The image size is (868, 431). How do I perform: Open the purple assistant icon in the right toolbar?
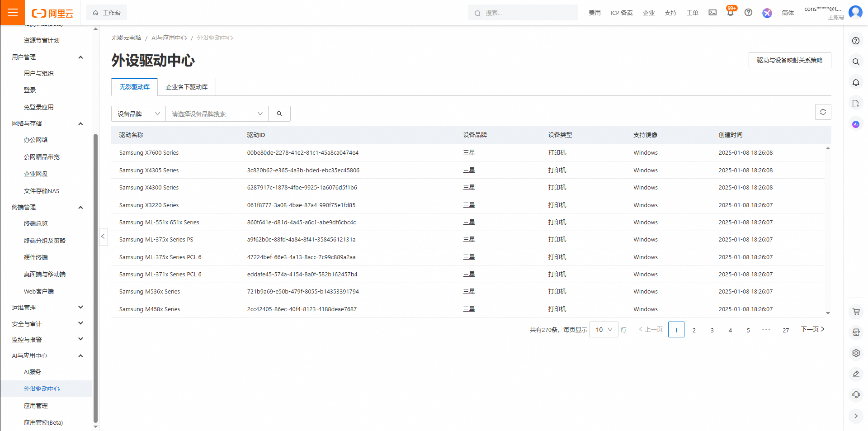[856, 124]
